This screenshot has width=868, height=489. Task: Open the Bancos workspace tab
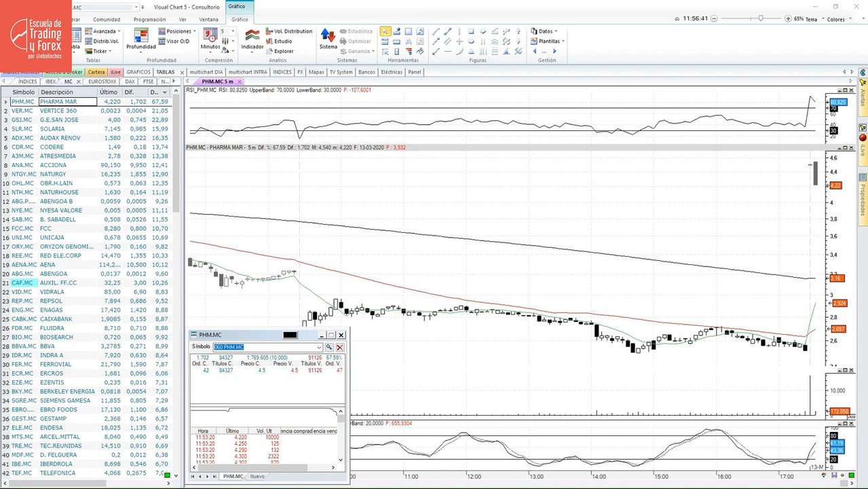point(366,72)
